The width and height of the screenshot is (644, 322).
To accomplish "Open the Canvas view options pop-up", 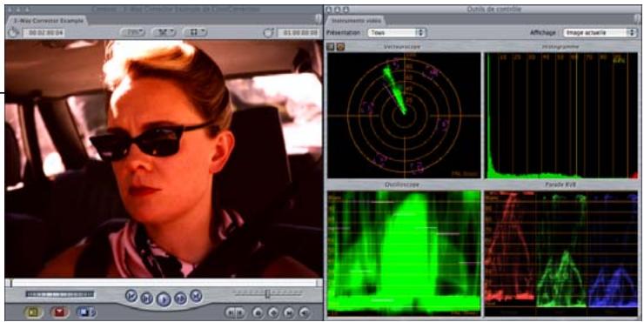I will tap(195, 32).
